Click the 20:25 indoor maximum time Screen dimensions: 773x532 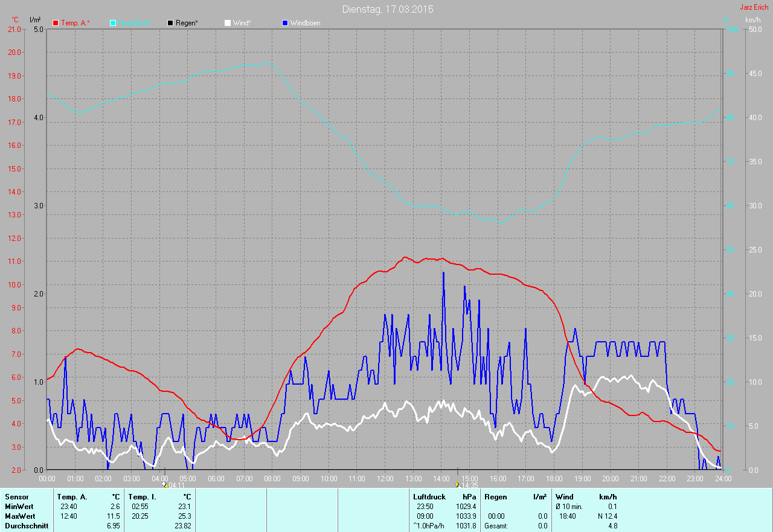[x=140, y=516]
